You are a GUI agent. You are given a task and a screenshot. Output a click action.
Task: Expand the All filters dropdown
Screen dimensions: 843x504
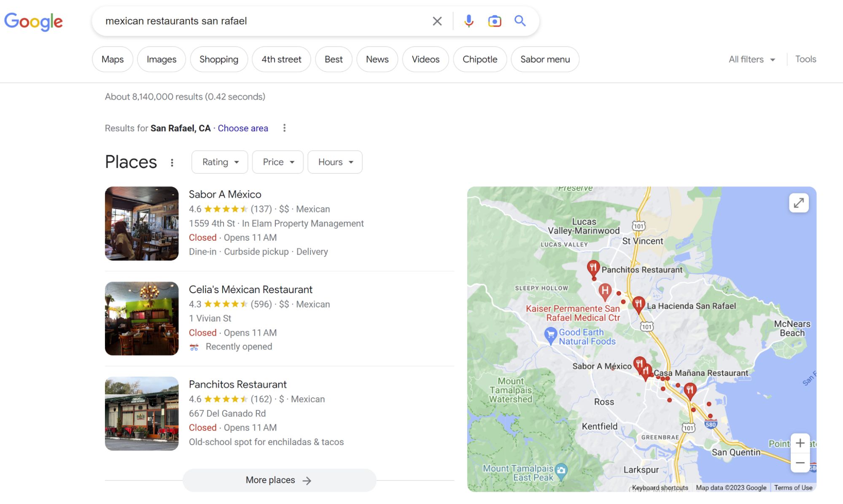(x=751, y=59)
